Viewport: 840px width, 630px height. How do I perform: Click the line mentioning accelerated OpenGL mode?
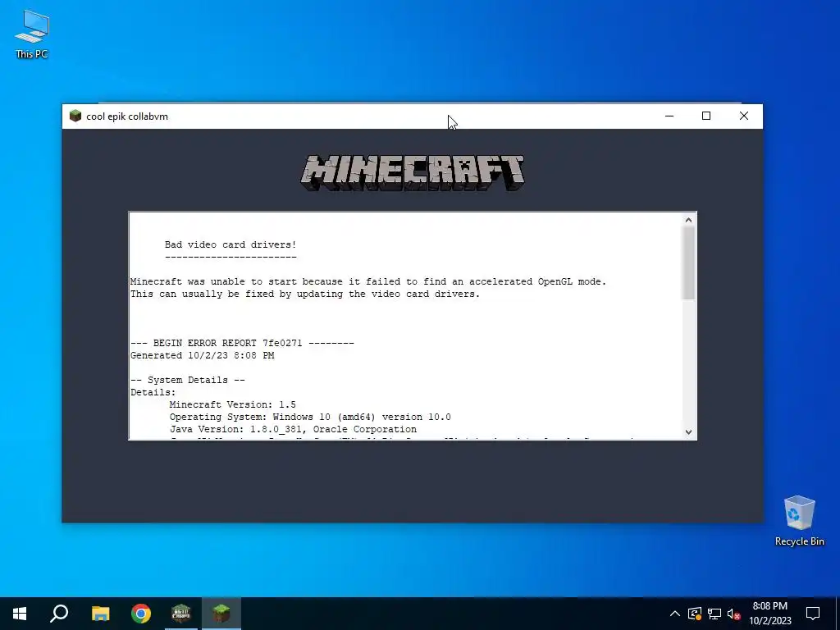coord(368,282)
